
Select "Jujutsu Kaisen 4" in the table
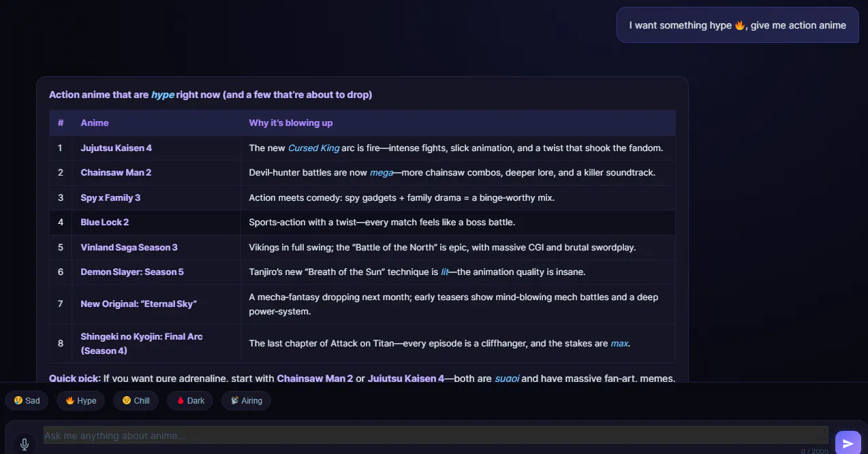point(117,148)
